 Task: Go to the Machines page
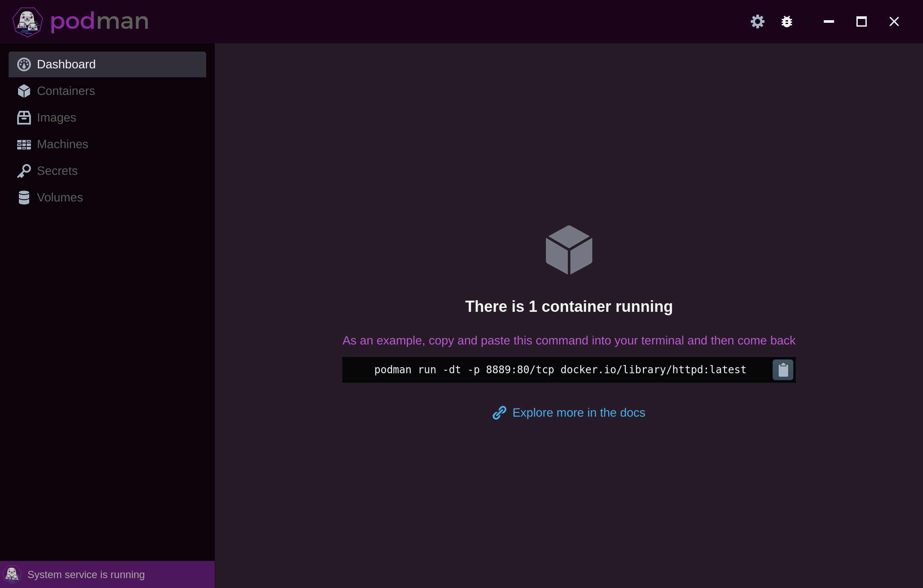pyautogui.click(x=62, y=144)
